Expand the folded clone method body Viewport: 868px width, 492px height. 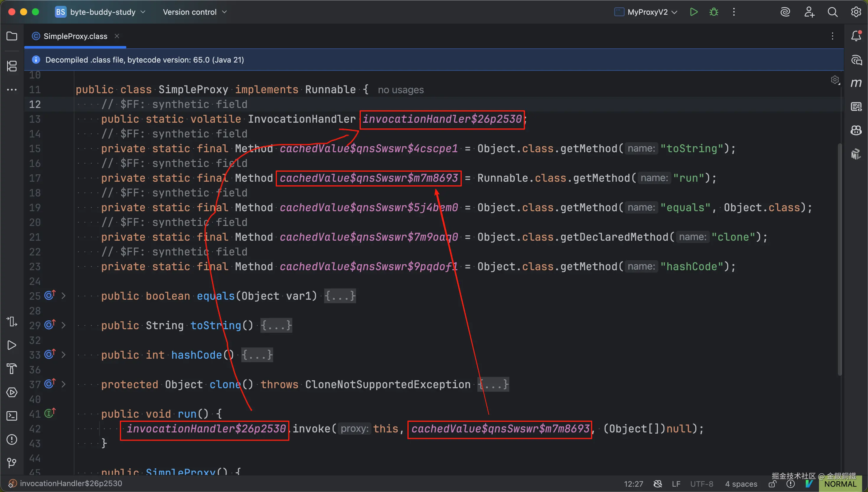coord(493,385)
